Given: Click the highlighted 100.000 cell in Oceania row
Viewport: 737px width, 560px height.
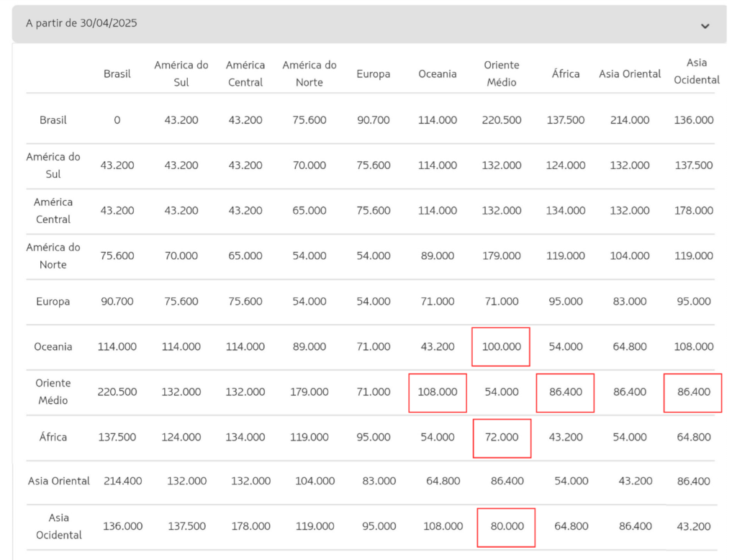Looking at the screenshot, I should point(500,346).
